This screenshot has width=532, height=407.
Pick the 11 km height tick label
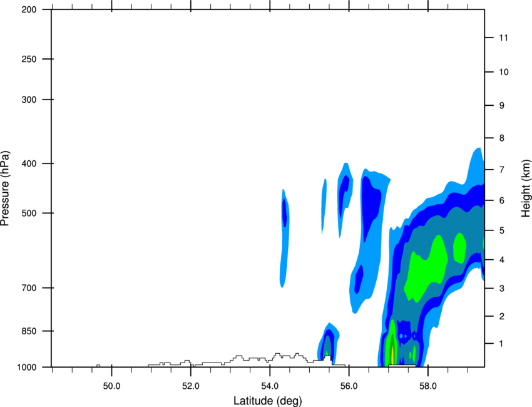(x=504, y=38)
